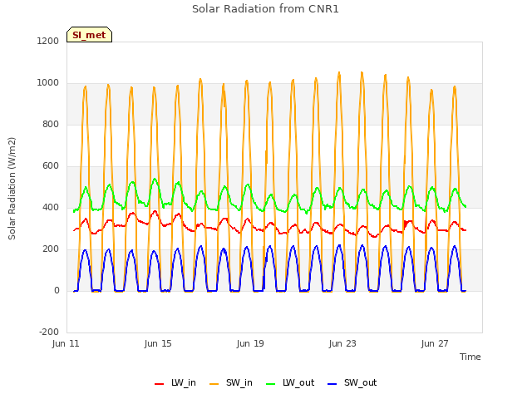Click the -200 y-axis tick label
Image resolution: width=532 pixels, height=399 pixels.
click(49, 332)
